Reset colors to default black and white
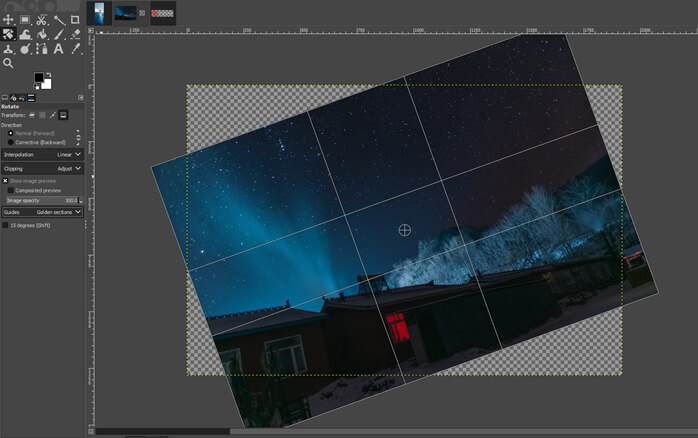The image size is (698, 438). pos(37,86)
